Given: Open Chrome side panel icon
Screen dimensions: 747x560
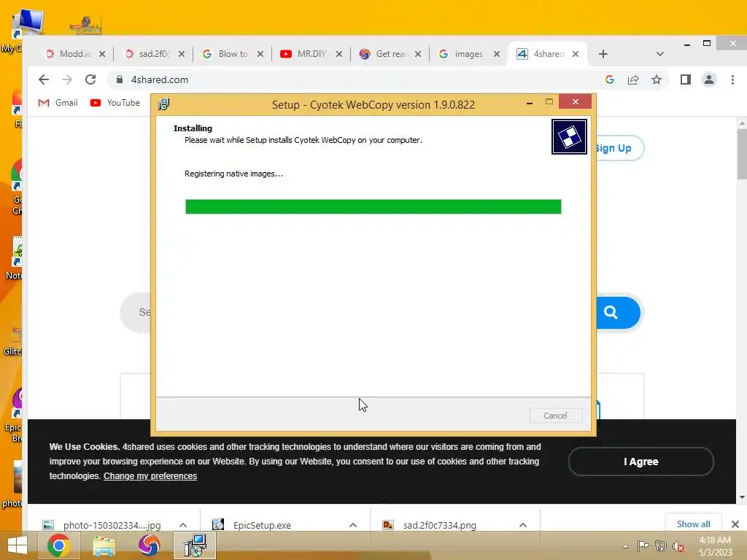Looking at the screenshot, I should 686,79.
